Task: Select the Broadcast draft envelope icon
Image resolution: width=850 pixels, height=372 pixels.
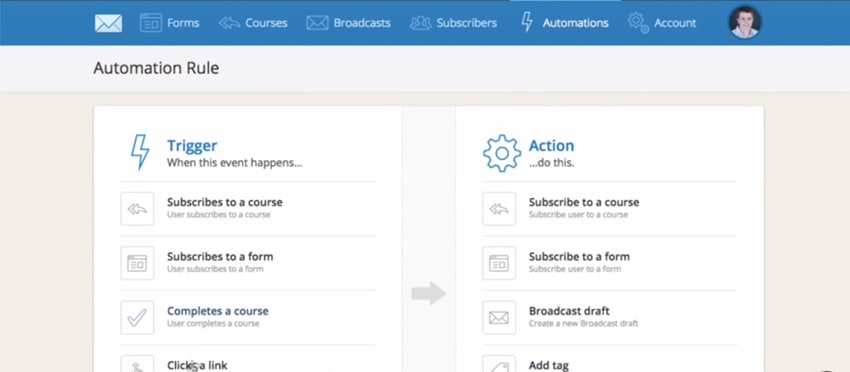Action: tap(499, 318)
